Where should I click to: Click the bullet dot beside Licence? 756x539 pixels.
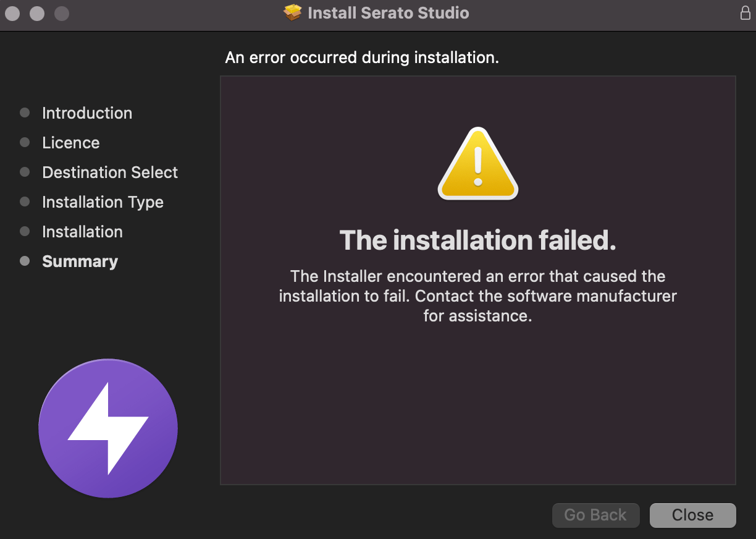[x=25, y=142]
